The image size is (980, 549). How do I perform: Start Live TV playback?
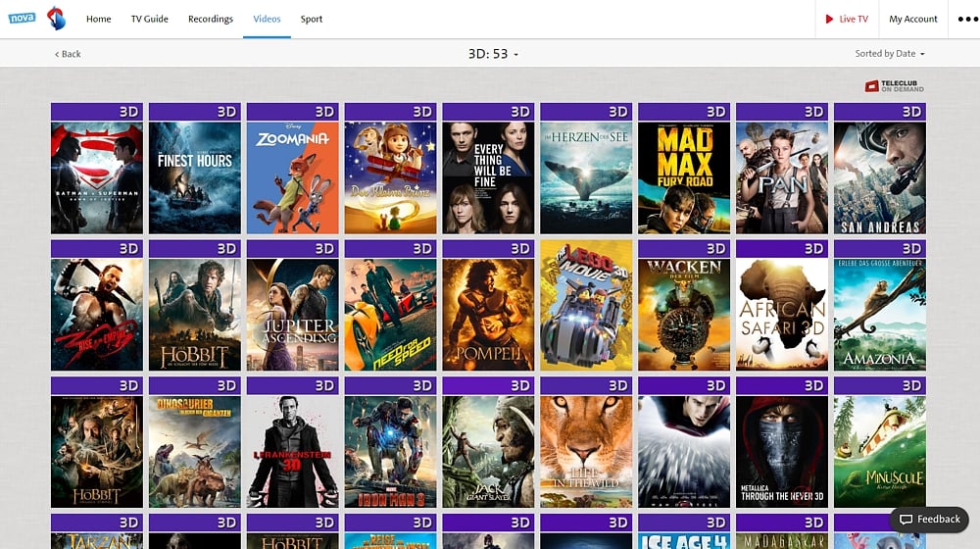click(847, 19)
